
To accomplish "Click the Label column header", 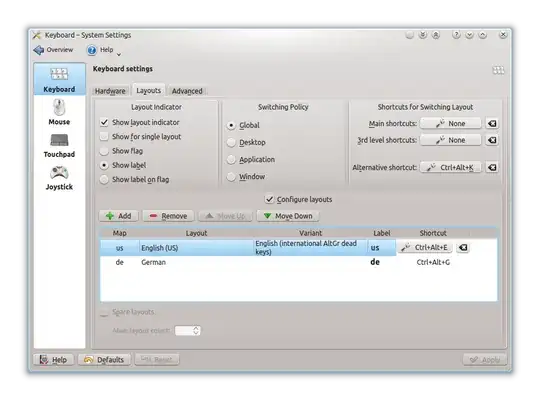I will coord(382,233).
